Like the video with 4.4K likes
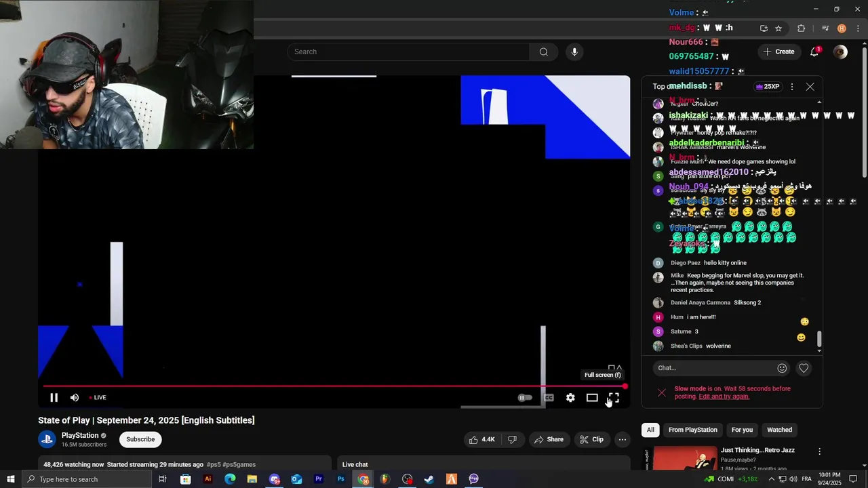Screen dimensions: 868x488 pos(481,439)
